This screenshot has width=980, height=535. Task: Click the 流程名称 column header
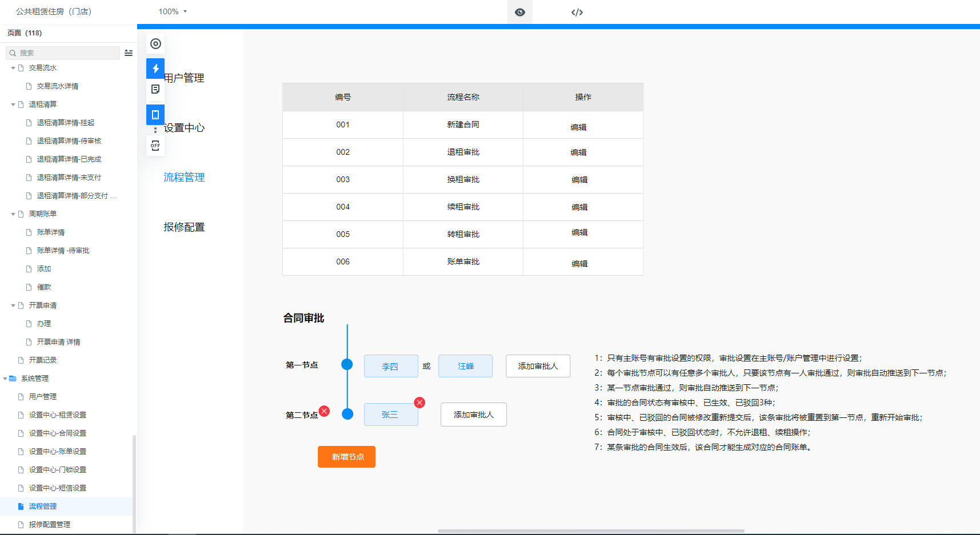(463, 97)
